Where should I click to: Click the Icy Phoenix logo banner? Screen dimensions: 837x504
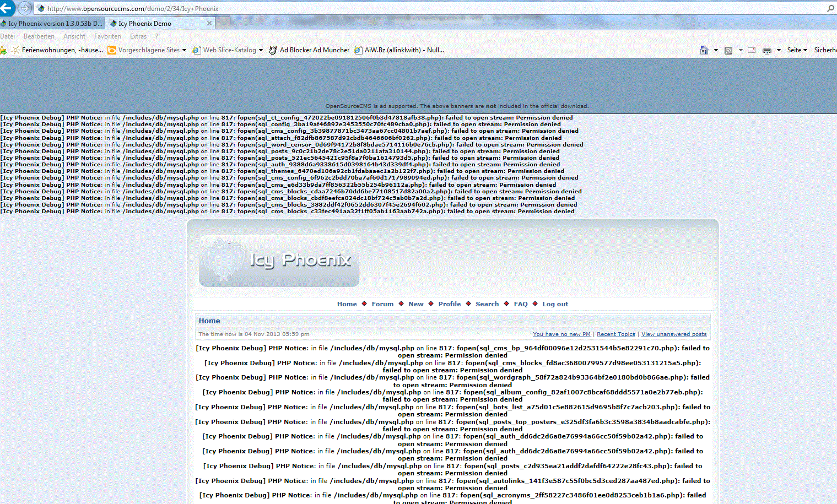point(279,261)
